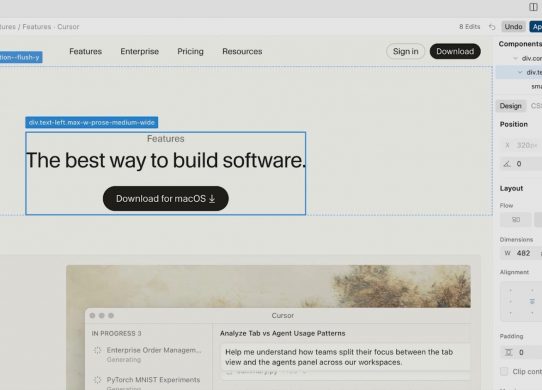542x390 pixels.
Task: Click the blue Apply button
Action: [536, 27]
